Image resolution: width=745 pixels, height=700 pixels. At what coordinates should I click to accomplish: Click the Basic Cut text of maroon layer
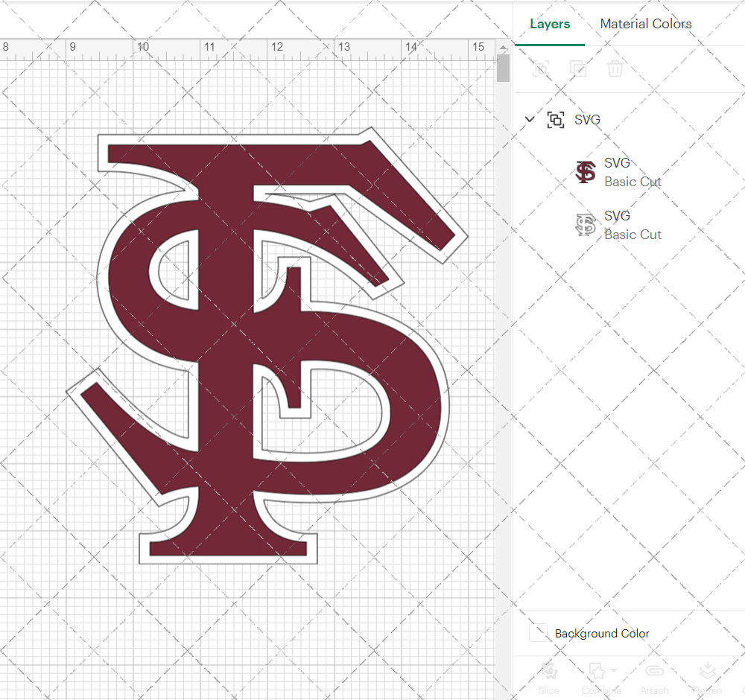[633, 182]
